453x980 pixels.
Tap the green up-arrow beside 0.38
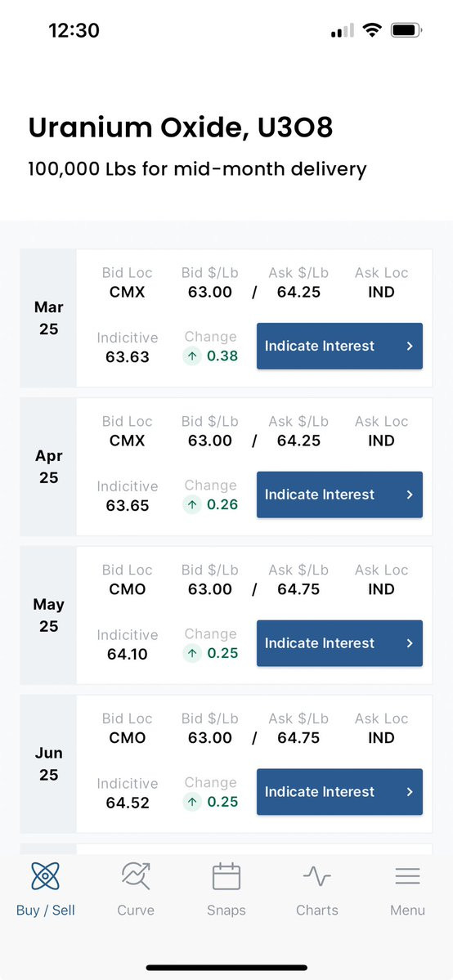[192, 356]
